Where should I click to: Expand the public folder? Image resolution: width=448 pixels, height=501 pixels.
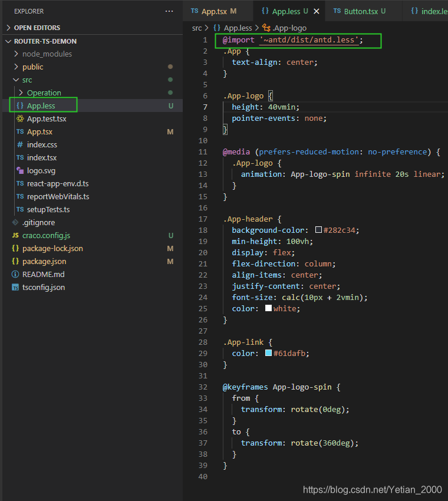(93, 67)
